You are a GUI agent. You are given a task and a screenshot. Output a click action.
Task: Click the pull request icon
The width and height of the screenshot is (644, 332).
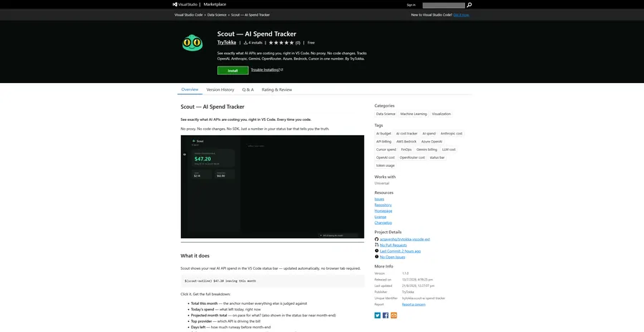[x=376, y=245]
